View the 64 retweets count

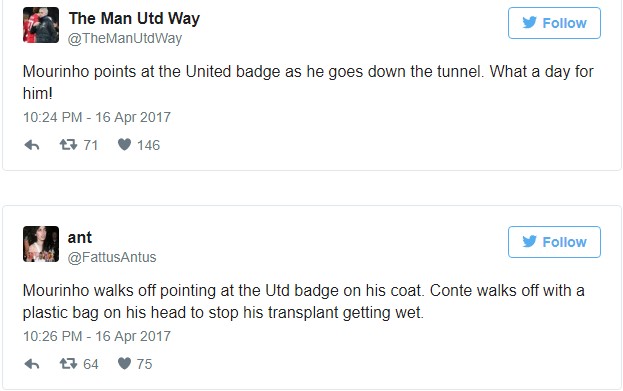[91, 364]
